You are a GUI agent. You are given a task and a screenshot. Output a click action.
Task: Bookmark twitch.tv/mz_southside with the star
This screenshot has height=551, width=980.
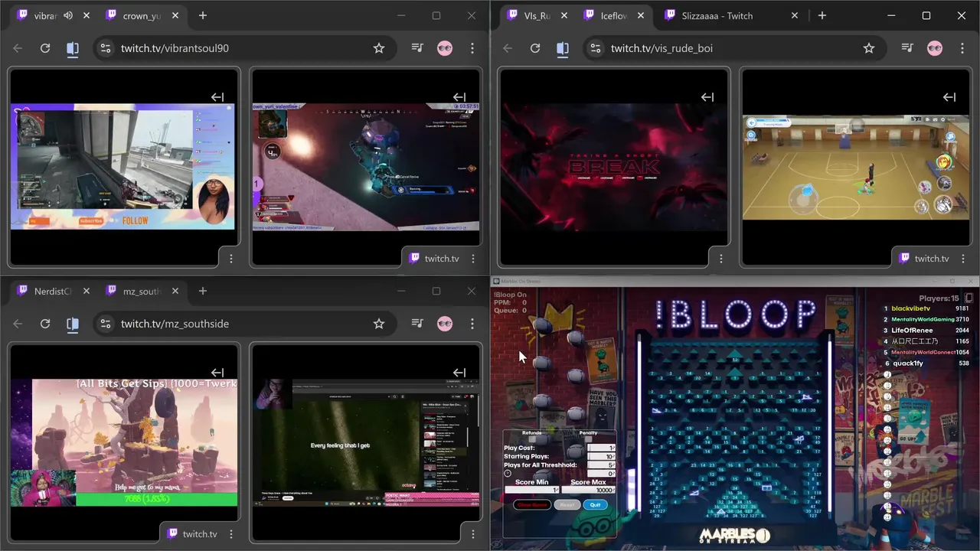(x=379, y=324)
